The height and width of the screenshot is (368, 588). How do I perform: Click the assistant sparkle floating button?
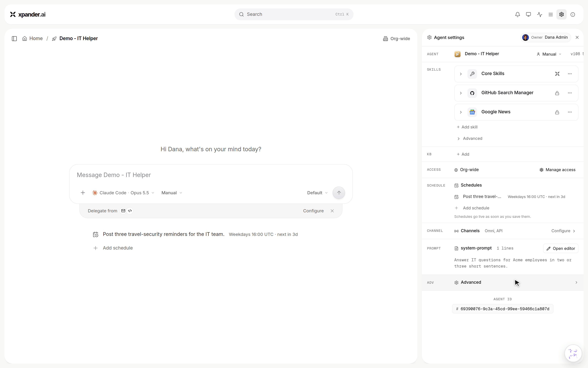tap(573, 353)
